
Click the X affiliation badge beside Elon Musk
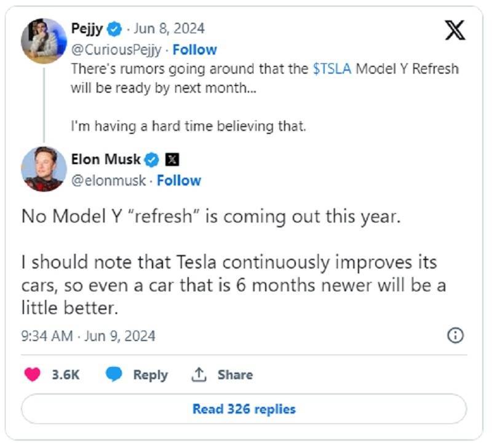pos(173,160)
